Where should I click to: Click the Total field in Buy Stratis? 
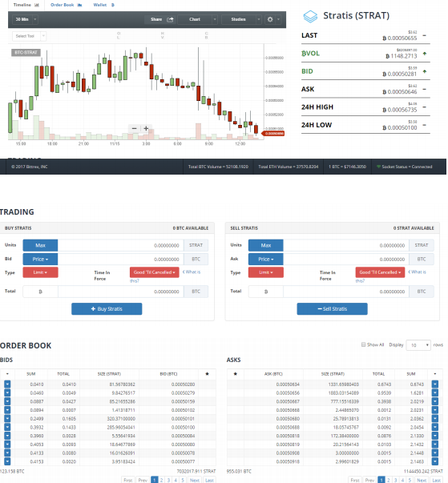coord(120,292)
